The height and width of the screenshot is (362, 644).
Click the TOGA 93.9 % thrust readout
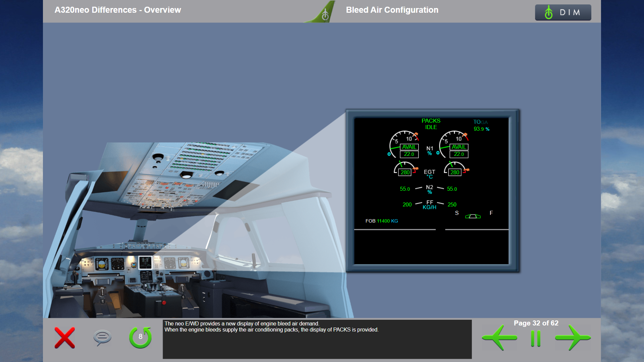pos(481,125)
